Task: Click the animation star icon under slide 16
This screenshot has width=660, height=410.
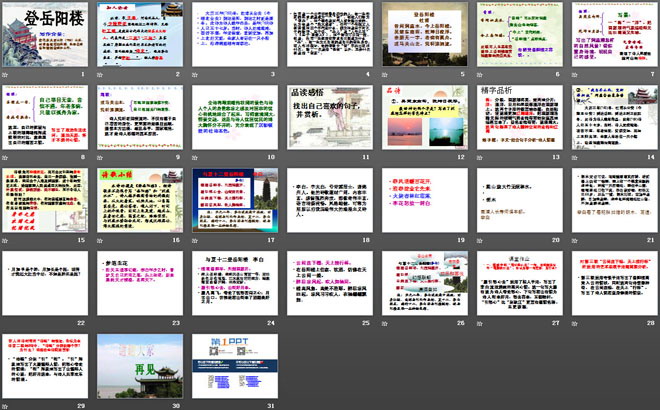Action: pos(100,240)
